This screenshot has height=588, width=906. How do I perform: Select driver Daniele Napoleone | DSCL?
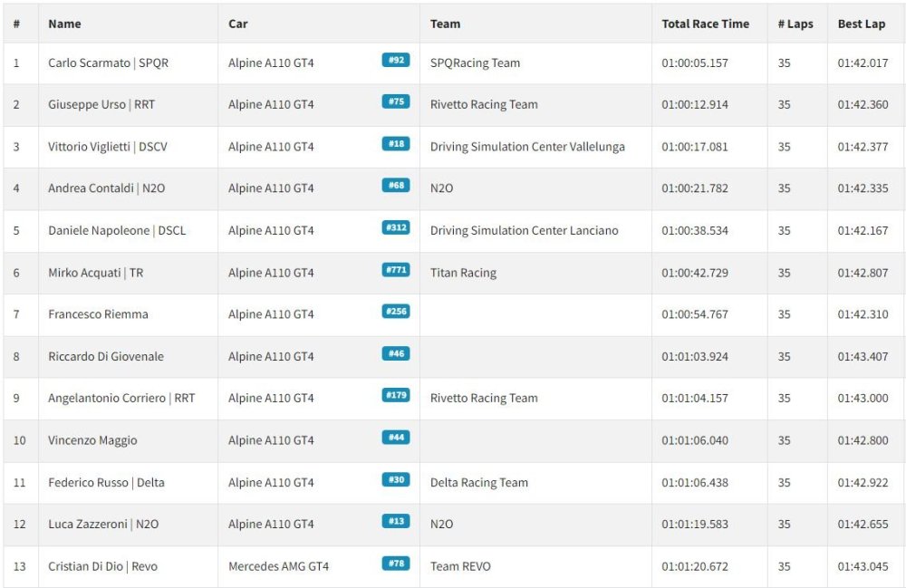pyautogui.click(x=117, y=230)
